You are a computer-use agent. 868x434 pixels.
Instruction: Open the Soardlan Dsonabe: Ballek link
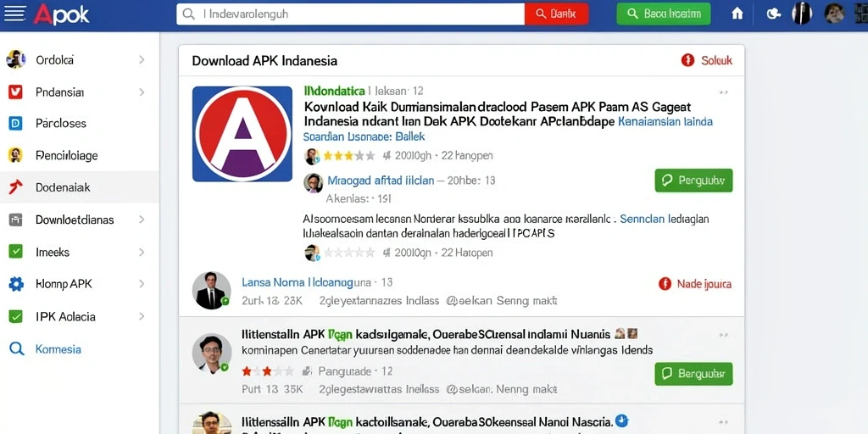[364, 136]
